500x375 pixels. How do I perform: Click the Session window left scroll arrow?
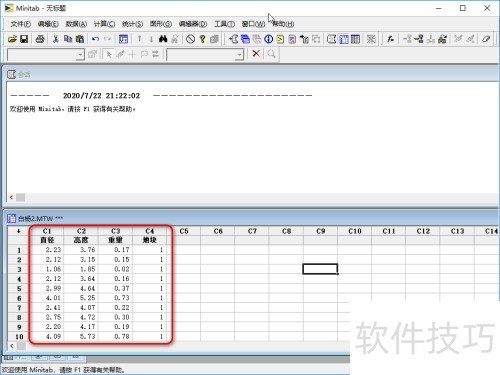click(11, 197)
